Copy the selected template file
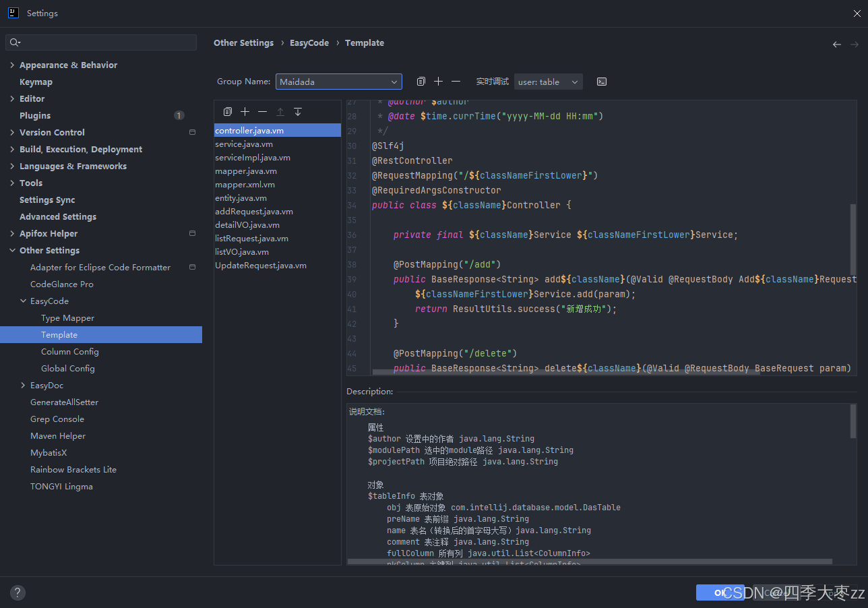Screen dimensions: 868x608 (x=228, y=111)
